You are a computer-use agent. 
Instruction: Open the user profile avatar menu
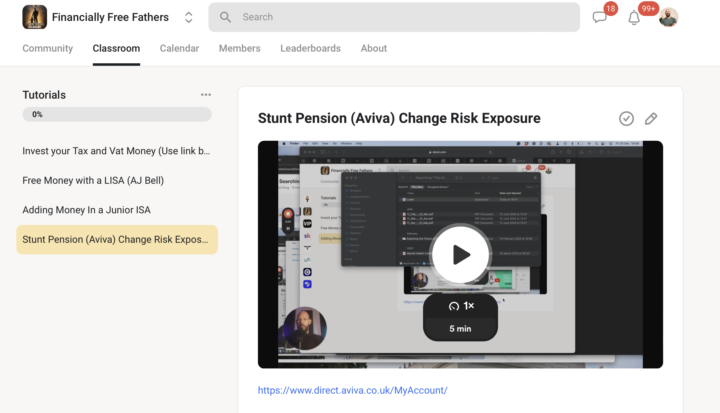(668, 17)
